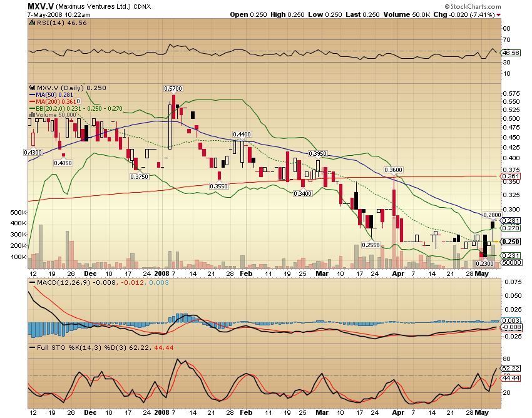Click the 0.2300 low price annotation
532x418 pixels.
[x=484, y=263]
